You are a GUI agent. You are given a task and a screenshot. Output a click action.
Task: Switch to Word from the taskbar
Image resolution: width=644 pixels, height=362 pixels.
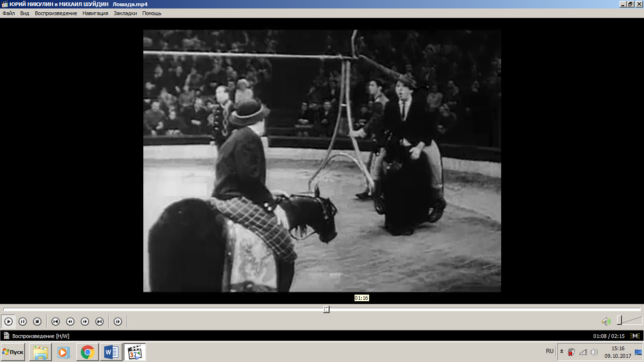[x=111, y=352]
